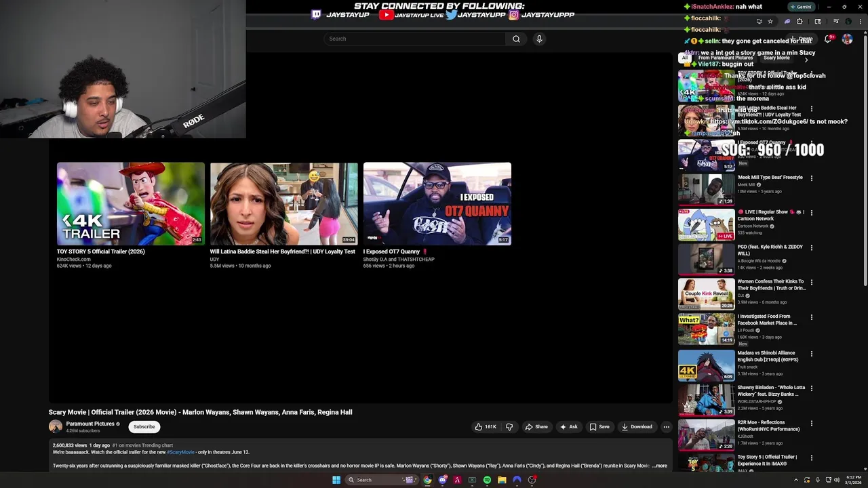Image resolution: width=868 pixels, height=488 pixels.
Task: Open more actions menu next to Download
Action: (666, 427)
